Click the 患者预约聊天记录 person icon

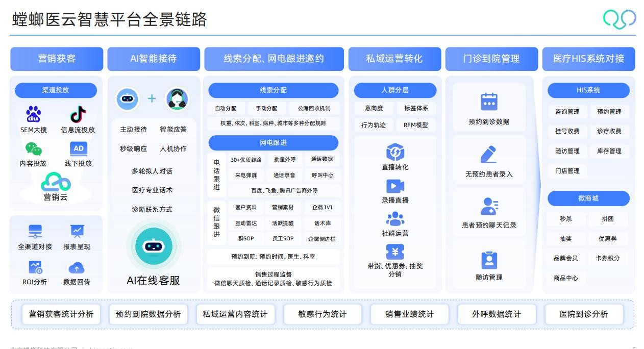pyautogui.click(x=489, y=206)
